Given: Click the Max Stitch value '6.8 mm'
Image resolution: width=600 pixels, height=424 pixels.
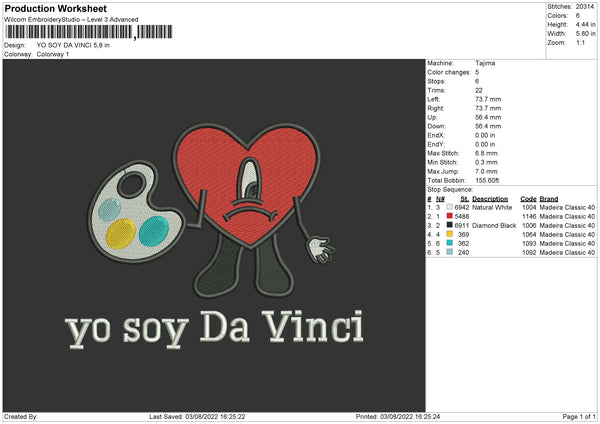Looking at the screenshot, I should (486, 153).
